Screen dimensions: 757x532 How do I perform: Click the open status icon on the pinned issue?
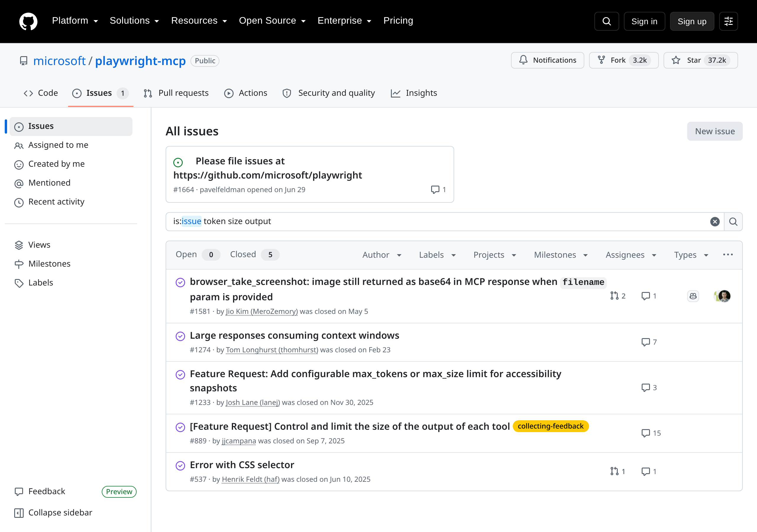point(178,162)
